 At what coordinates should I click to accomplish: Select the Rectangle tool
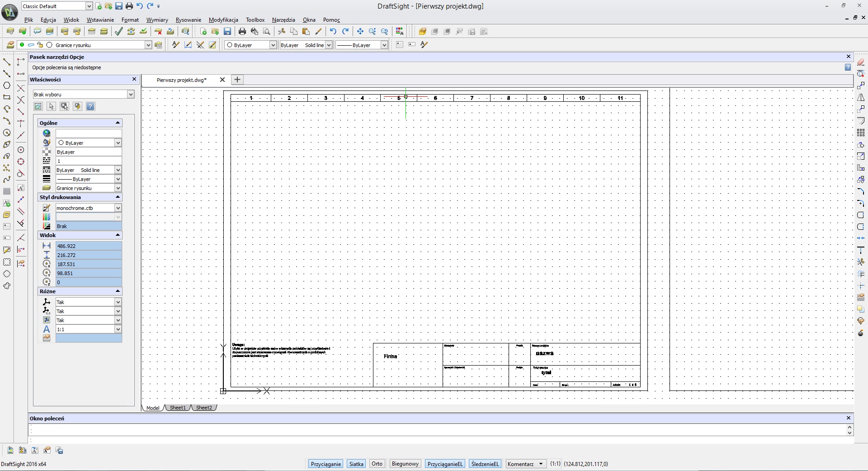click(7, 97)
